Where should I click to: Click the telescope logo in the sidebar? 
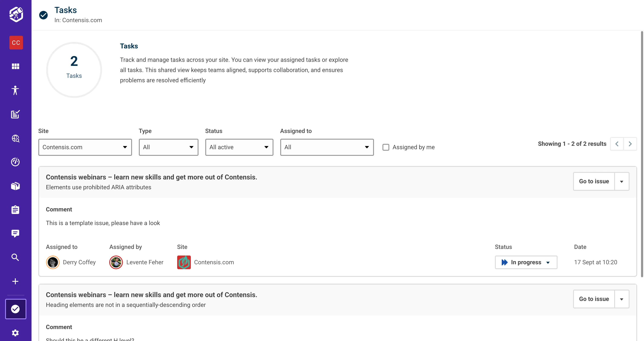16,14
